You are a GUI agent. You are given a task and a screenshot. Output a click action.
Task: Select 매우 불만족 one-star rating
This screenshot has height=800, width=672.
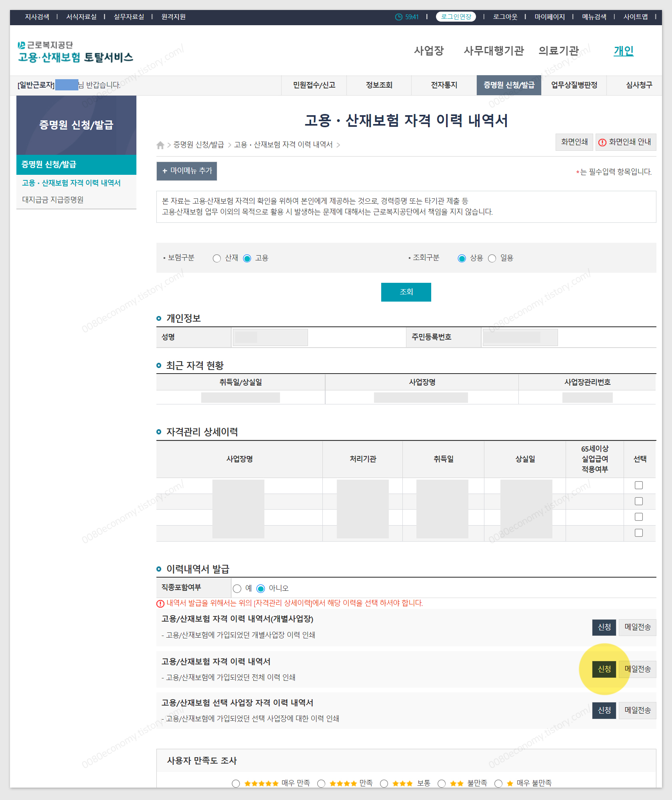[498, 784]
